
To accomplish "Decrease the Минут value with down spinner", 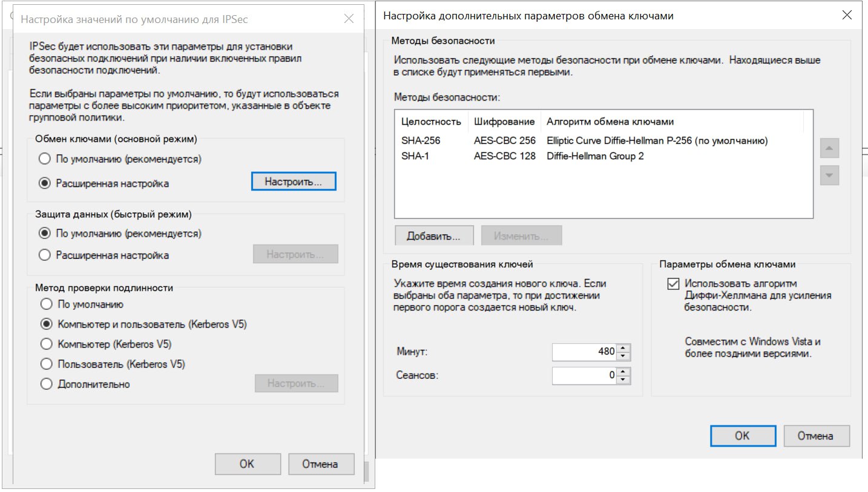I will pyautogui.click(x=624, y=355).
